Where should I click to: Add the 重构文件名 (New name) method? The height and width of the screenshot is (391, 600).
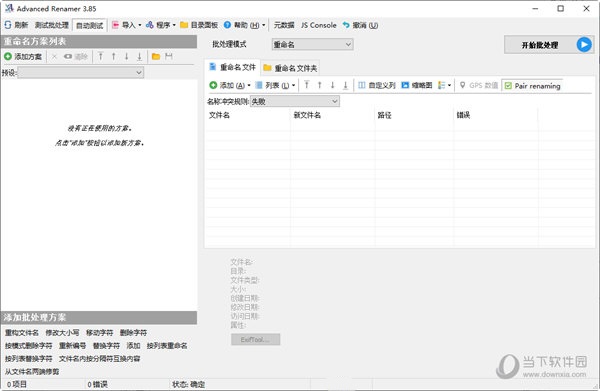click(x=22, y=333)
